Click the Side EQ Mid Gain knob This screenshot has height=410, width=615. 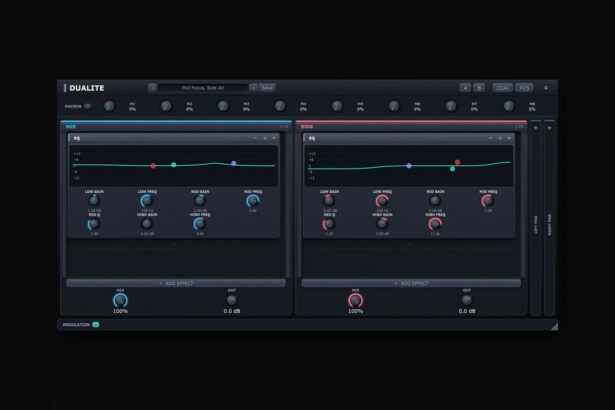[x=435, y=200]
